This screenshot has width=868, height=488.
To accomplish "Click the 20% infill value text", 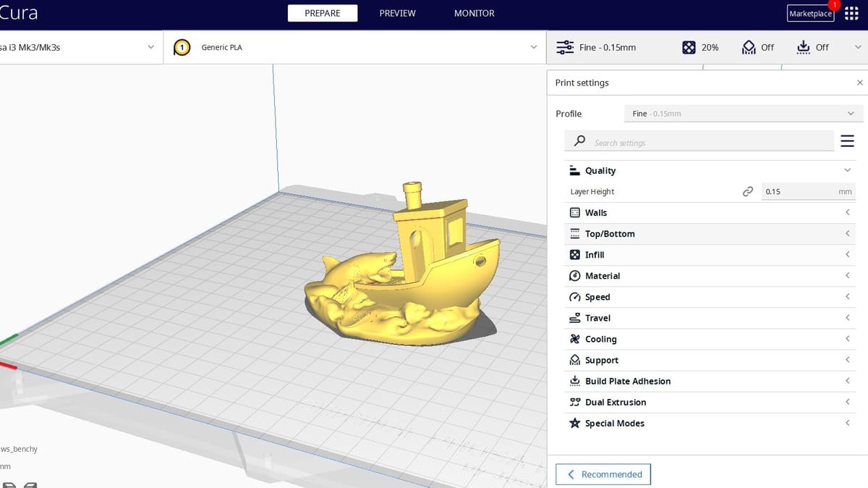I will point(710,47).
